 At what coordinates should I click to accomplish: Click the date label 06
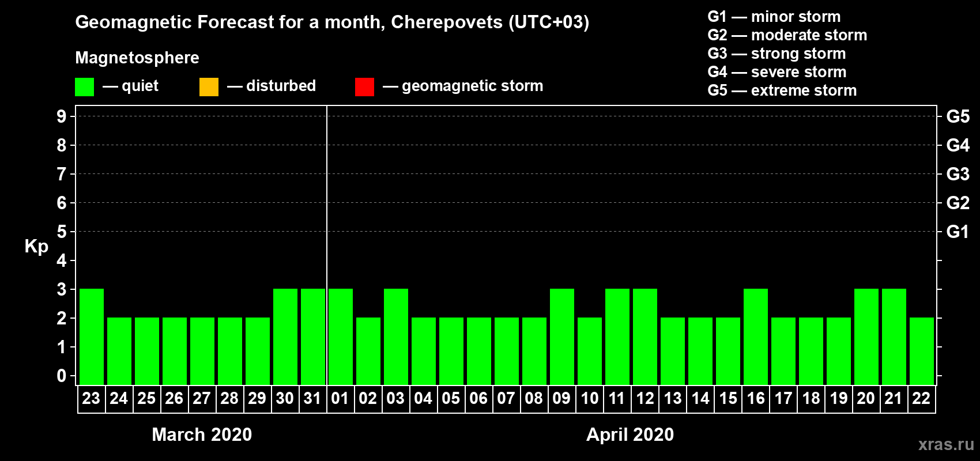click(478, 398)
